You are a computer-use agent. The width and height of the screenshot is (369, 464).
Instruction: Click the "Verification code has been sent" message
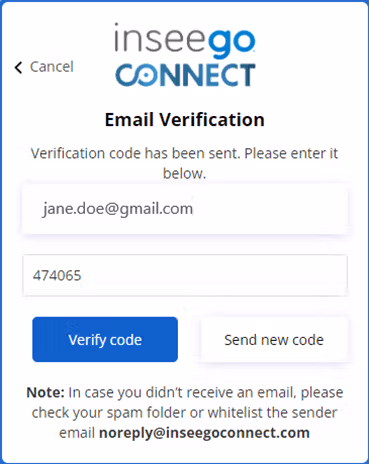point(184,163)
